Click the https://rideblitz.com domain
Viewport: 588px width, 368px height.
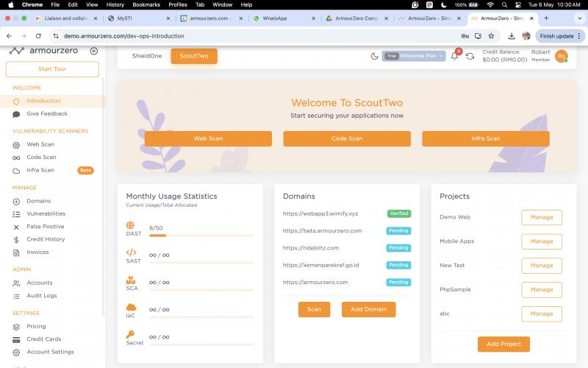pyautogui.click(x=311, y=248)
